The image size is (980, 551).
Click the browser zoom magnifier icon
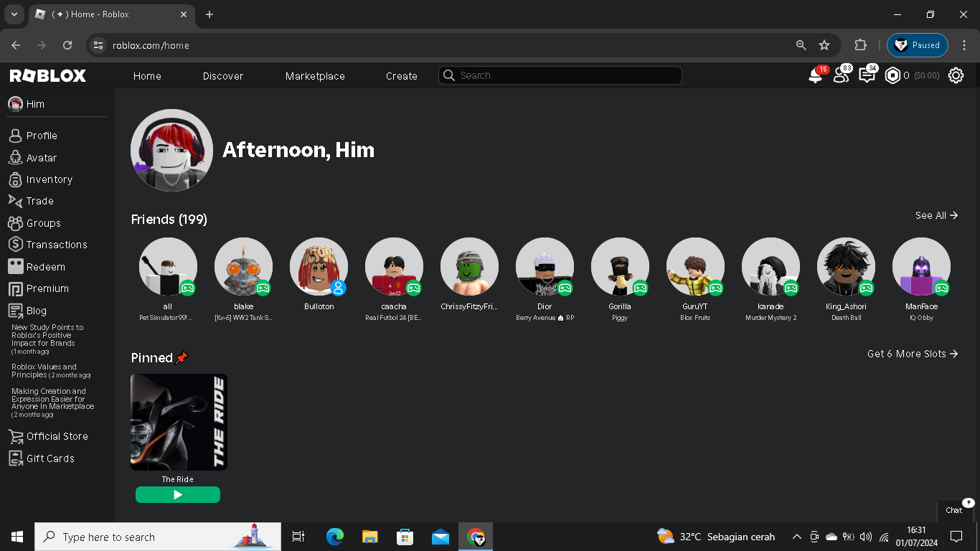[x=801, y=45]
